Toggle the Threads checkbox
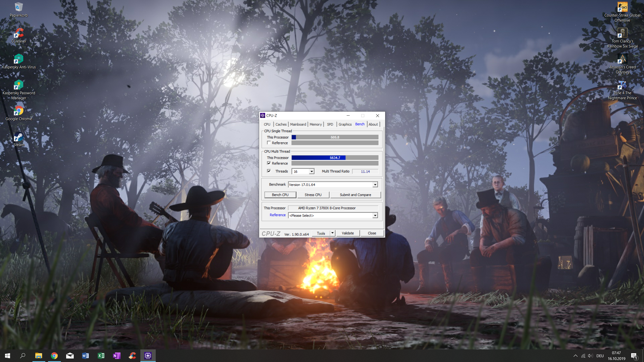 pyautogui.click(x=269, y=171)
